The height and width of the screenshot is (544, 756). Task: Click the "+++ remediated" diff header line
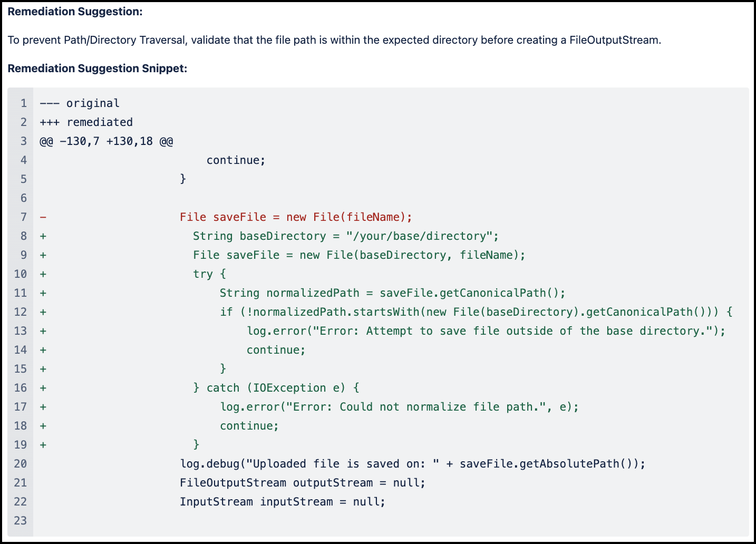[86, 122]
